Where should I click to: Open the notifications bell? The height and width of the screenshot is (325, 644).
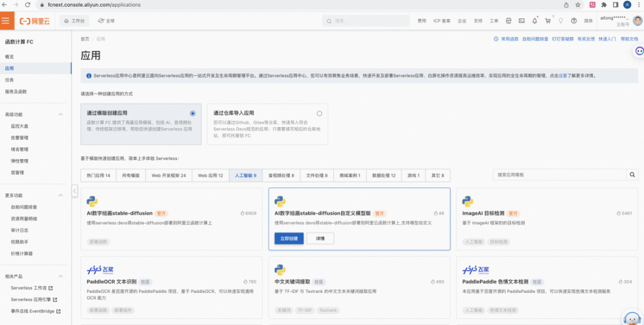pyautogui.click(x=535, y=21)
